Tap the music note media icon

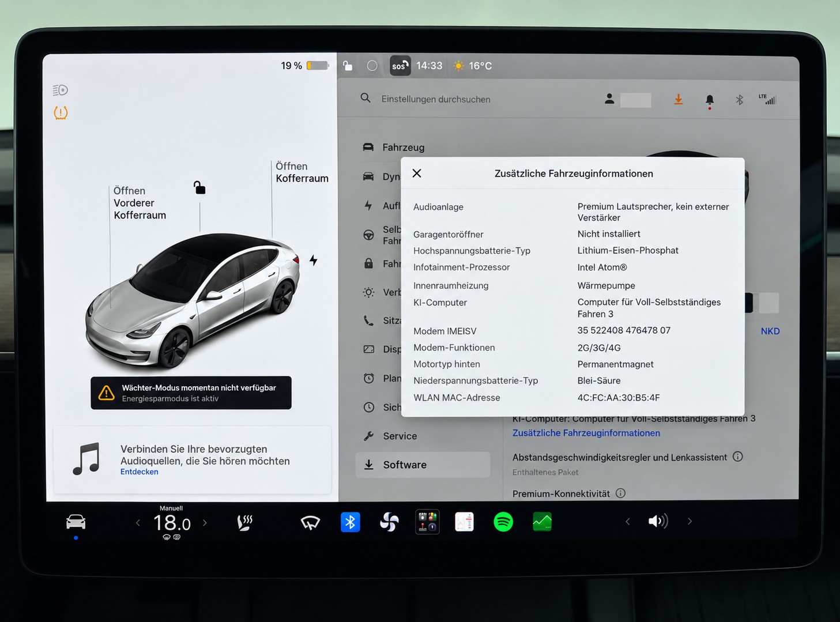point(86,459)
